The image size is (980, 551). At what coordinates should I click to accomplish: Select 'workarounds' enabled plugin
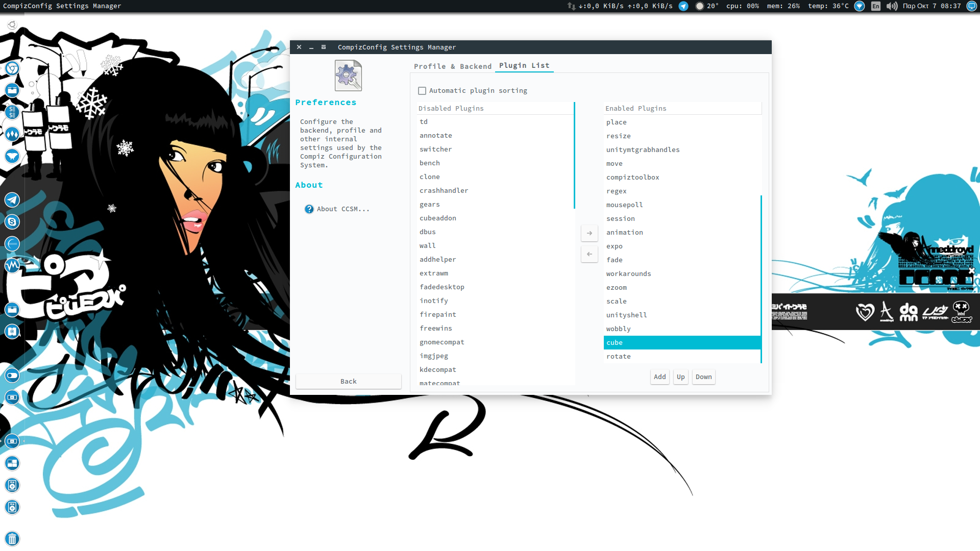[682, 274]
